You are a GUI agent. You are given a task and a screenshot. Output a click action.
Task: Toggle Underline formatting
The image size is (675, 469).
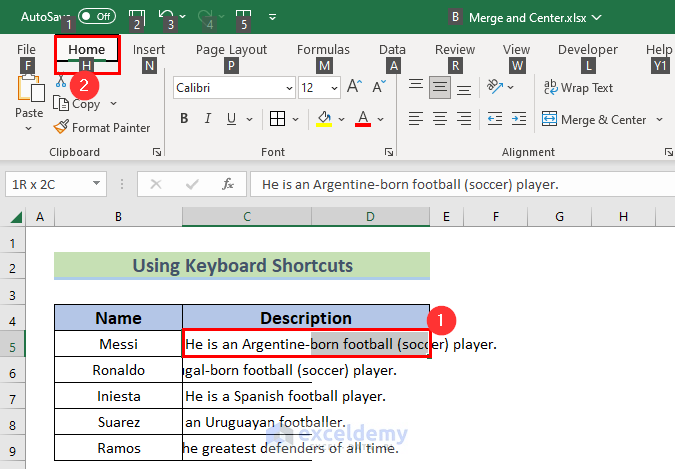231,118
